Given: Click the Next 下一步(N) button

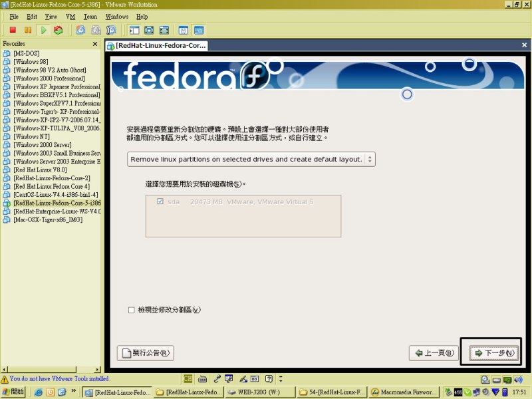Looking at the screenshot, I should [494, 353].
